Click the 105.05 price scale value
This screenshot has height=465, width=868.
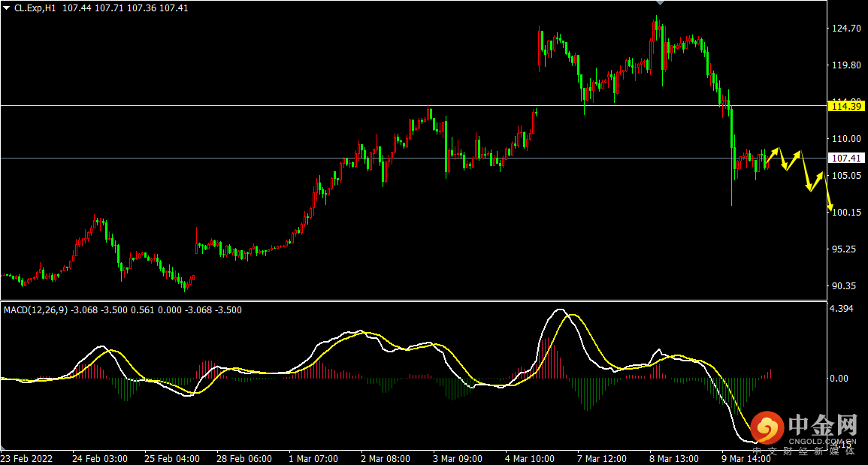point(847,176)
